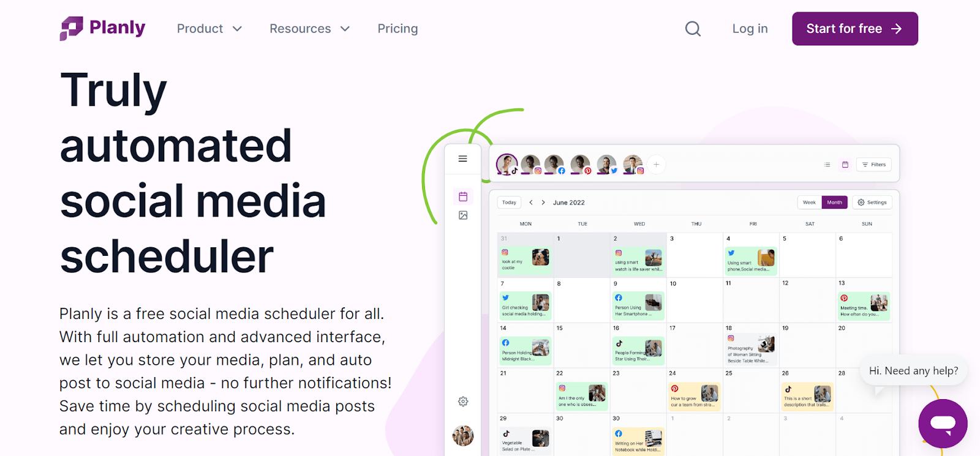This screenshot has width=980, height=456.
Task: Select the last Instagram account avatar
Action: 633,165
